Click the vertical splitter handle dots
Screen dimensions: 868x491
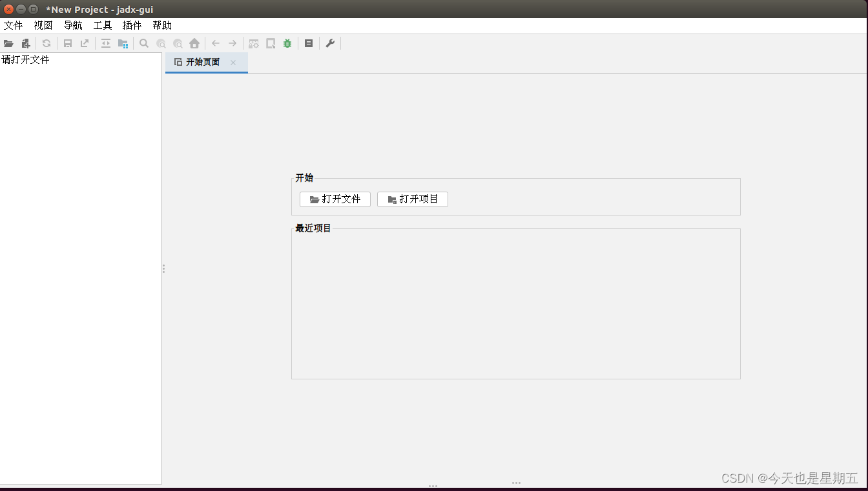coord(164,268)
